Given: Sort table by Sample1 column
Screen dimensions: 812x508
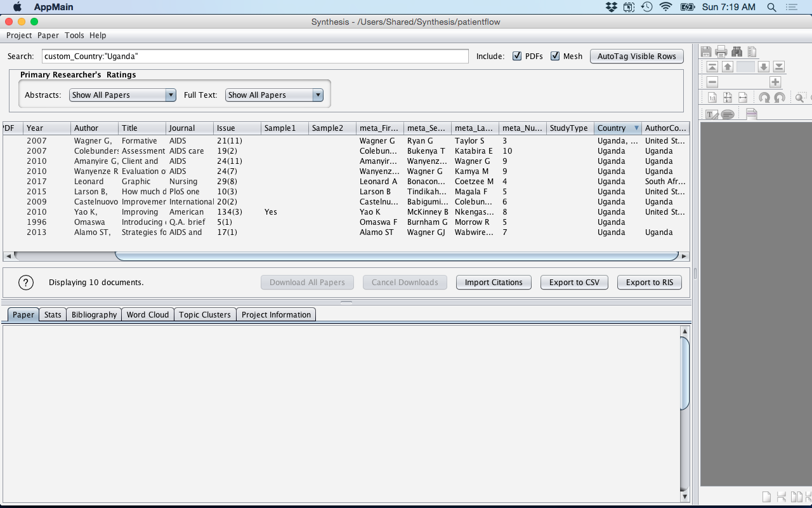Looking at the screenshot, I should pos(285,128).
